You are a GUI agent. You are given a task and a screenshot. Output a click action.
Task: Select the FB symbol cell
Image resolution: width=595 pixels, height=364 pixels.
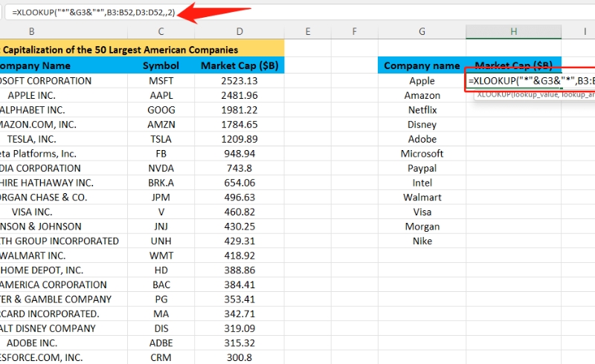161,154
